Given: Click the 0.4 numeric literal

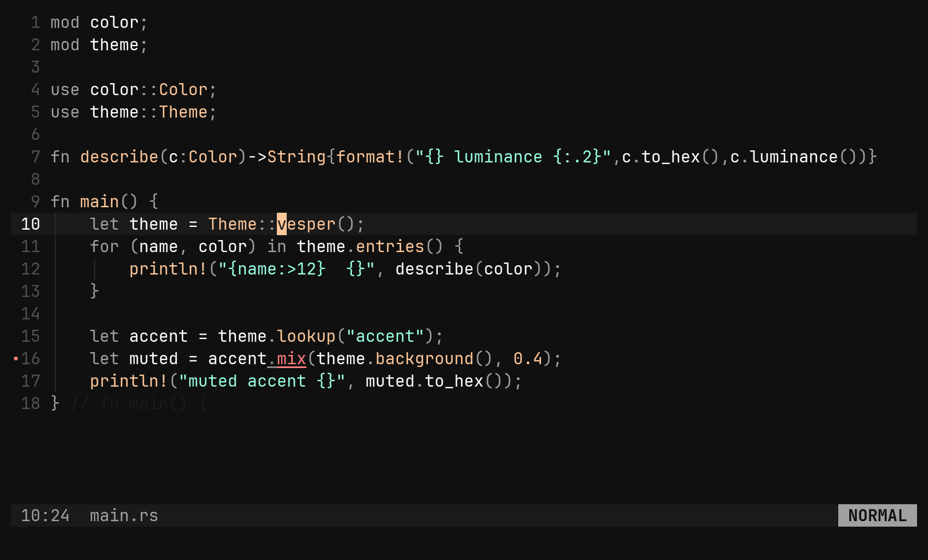Looking at the screenshot, I should pyautogui.click(x=528, y=359).
